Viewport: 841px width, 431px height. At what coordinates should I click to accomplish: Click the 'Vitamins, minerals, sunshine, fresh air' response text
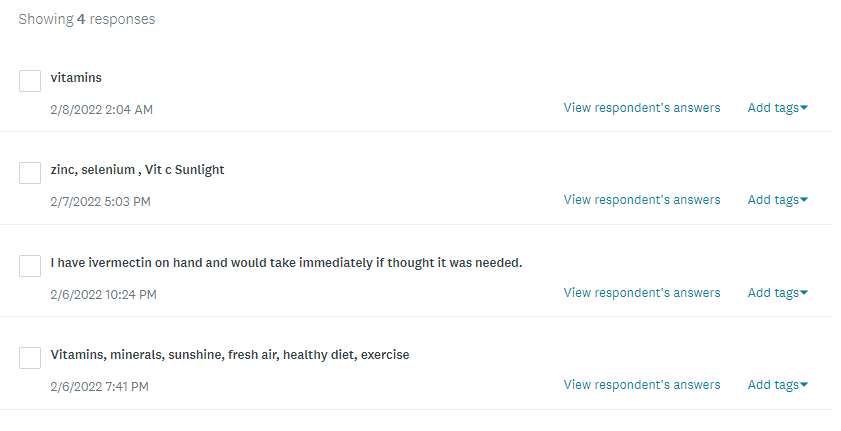click(229, 355)
